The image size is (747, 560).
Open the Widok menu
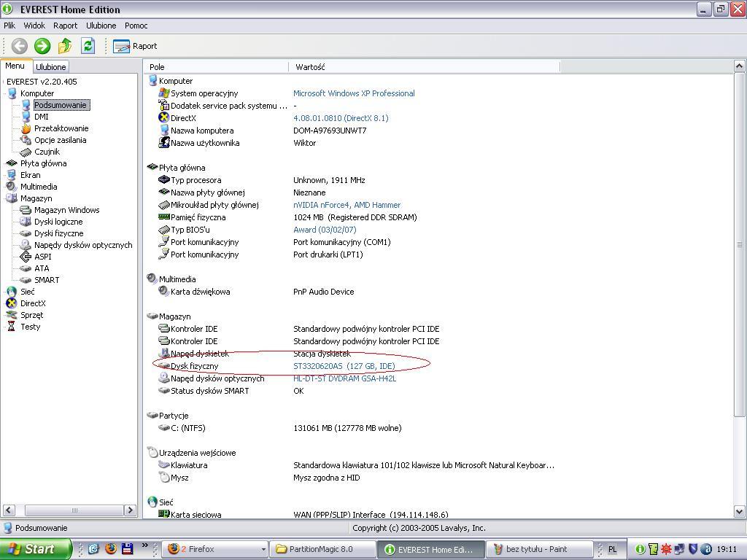(x=34, y=26)
